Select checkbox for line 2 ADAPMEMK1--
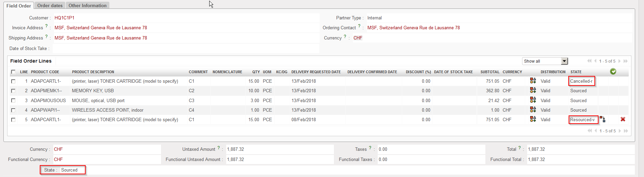 [13, 91]
